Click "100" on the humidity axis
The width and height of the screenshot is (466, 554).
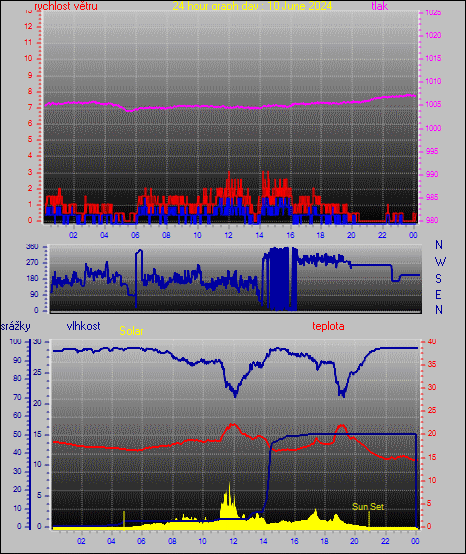tap(15, 341)
